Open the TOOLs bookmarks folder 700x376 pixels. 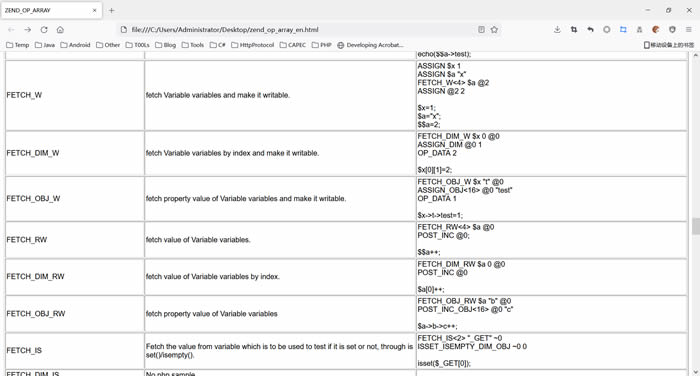[138, 45]
